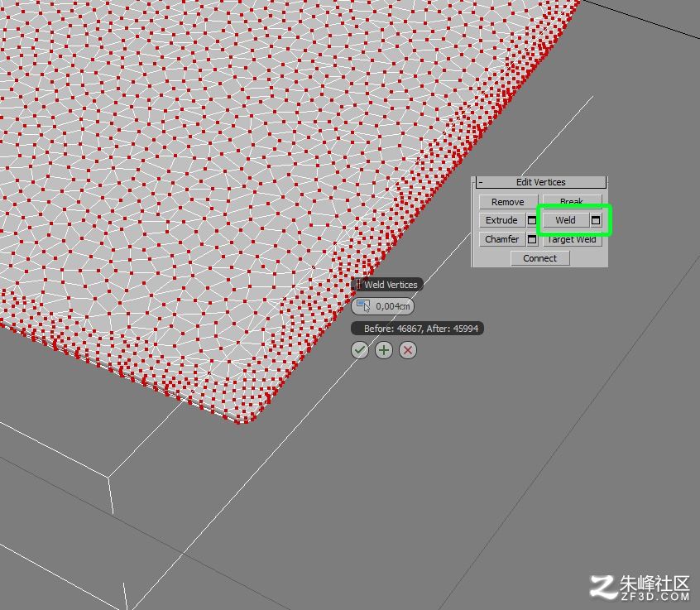The image size is (700, 610).
Task: Click the ZF3D.COM watermark logo
Action: [640, 588]
